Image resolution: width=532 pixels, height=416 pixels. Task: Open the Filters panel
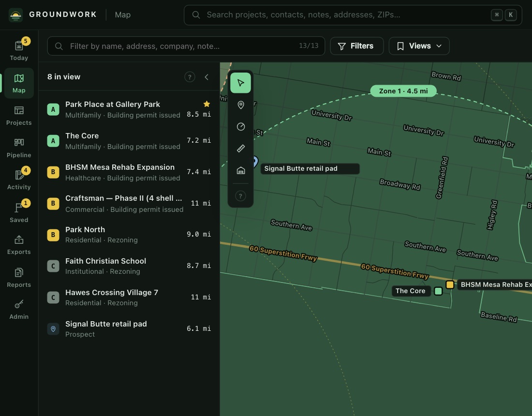point(356,46)
